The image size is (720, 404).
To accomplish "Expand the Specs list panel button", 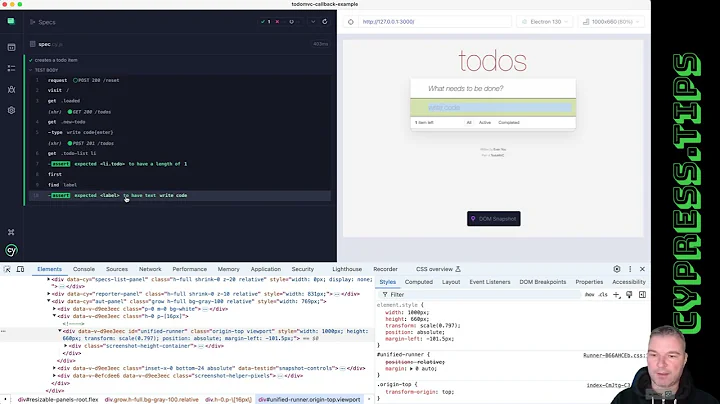I will [x=43, y=22].
